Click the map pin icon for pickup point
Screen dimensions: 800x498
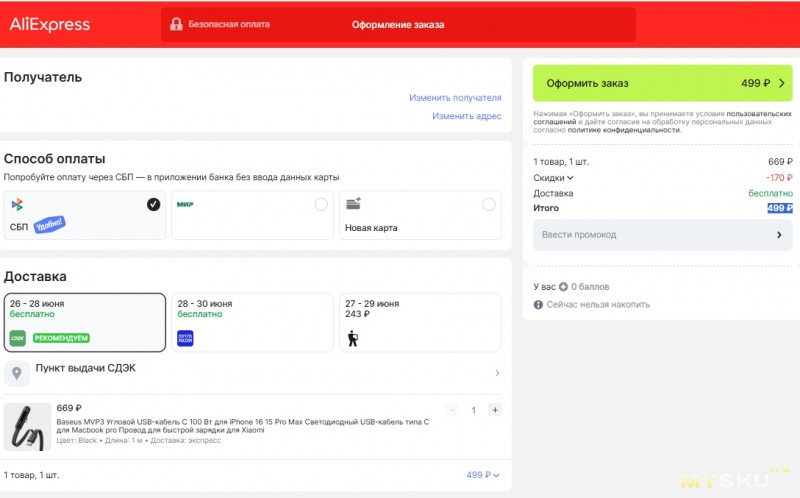click(x=17, y=373)
